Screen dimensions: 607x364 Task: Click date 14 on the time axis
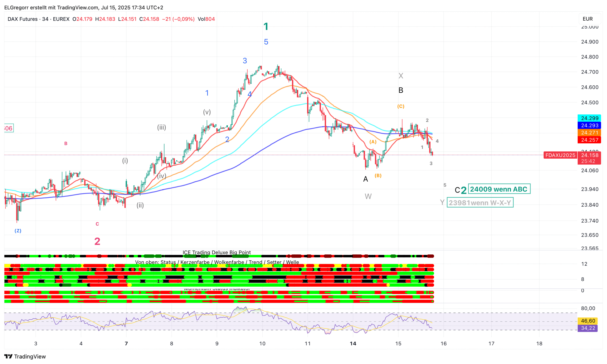pyautogui.click(x=353, y=343)
